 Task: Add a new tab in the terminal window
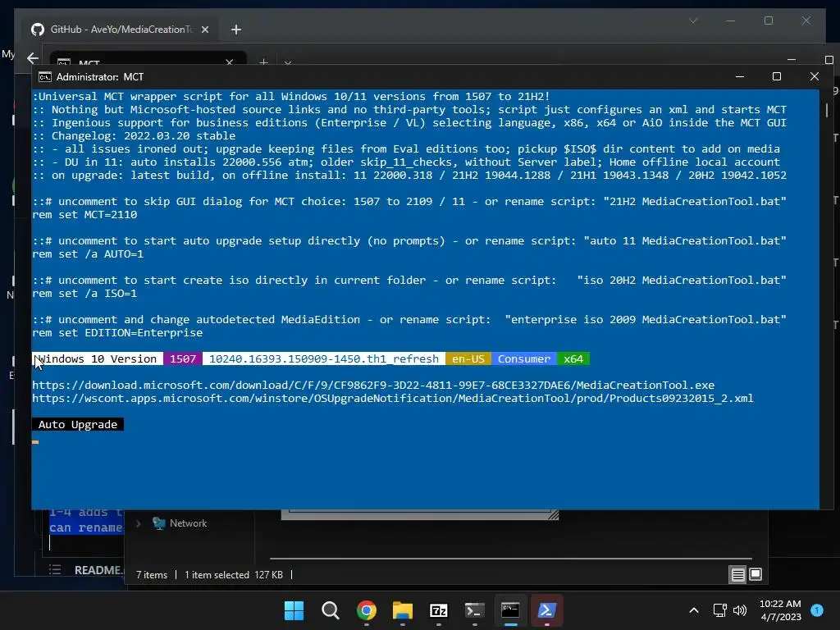[x=263, y=62]
